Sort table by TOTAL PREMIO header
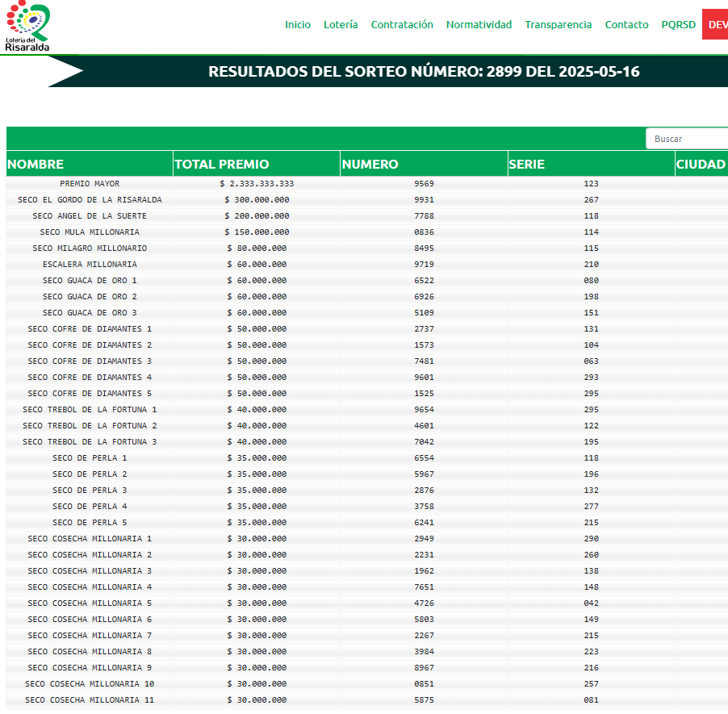The width and height of the screenshot is (728, 714). 257,164
